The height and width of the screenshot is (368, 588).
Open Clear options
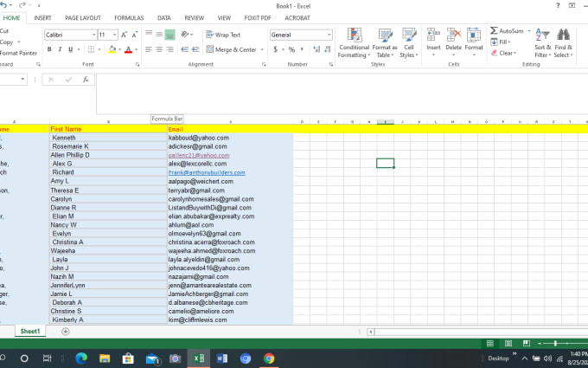click(x=503, y=53)
